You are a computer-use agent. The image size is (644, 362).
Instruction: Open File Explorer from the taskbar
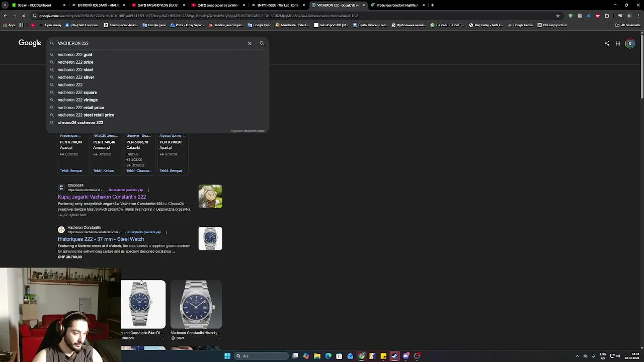coord(317,356)
